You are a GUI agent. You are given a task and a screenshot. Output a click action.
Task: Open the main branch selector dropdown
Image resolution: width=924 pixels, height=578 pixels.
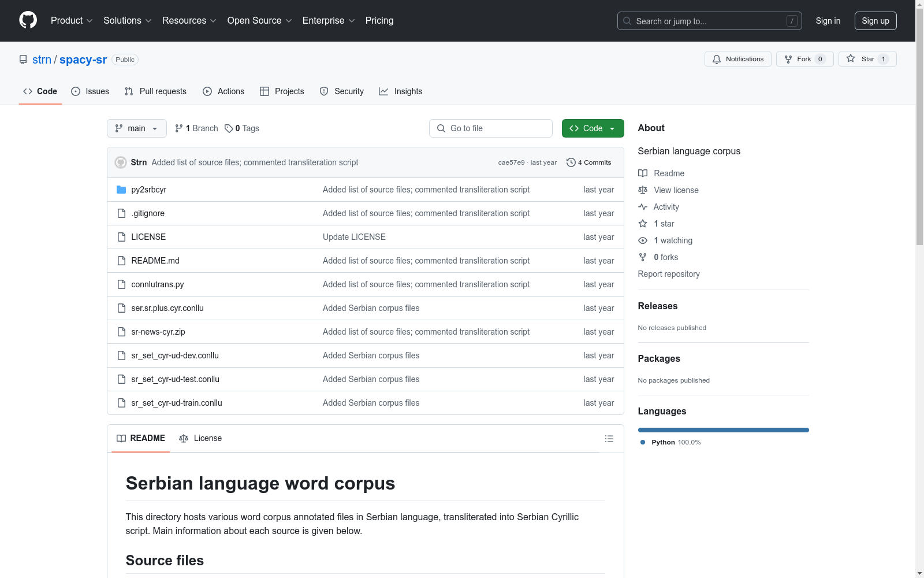click(x=137, y=128)
